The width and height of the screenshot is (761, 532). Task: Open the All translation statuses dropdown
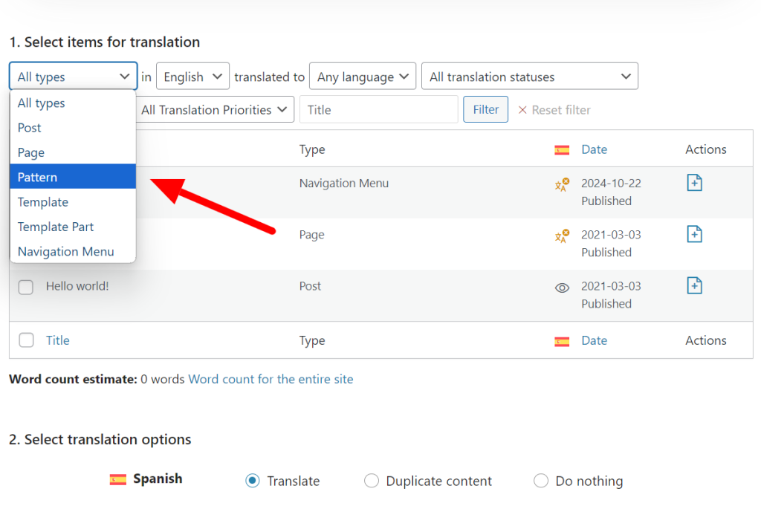[529, 77]
